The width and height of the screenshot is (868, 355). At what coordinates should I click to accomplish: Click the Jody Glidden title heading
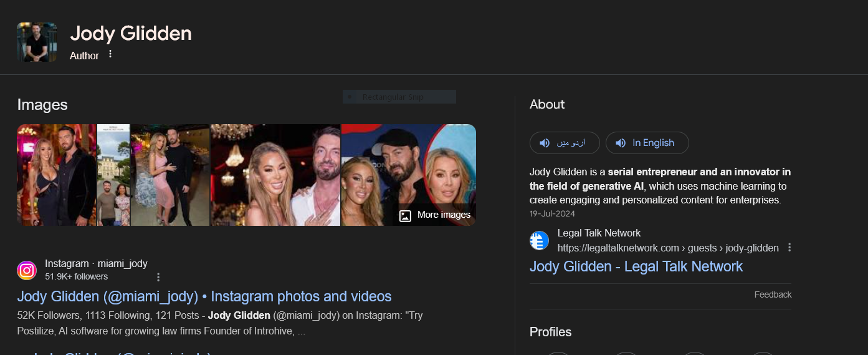point(131,33)
